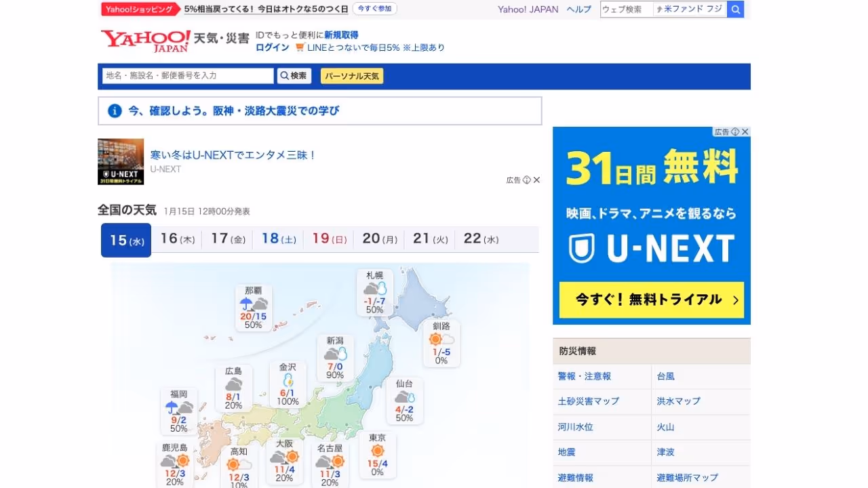Open the 地震 link

coord(567,452)
